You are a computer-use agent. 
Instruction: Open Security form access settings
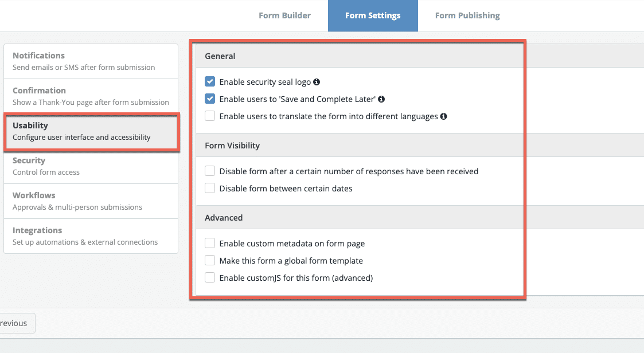click(91, 166)
